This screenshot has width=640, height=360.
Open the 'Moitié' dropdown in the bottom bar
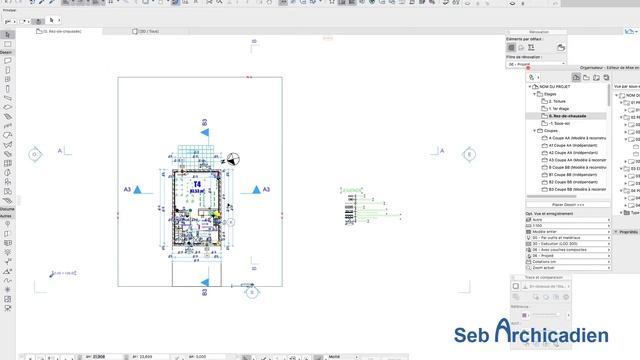[343, 357]
